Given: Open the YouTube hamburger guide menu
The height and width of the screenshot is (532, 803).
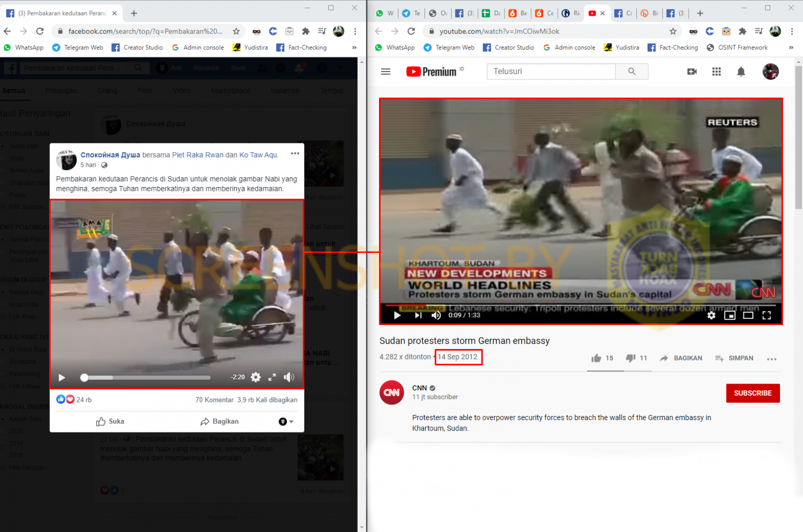Looking at the screenshot, I should point(386,72).
